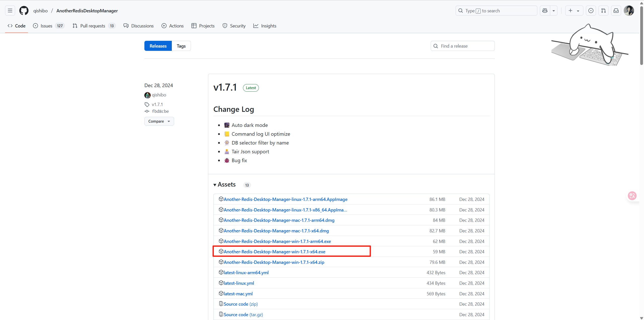Open the qishibo author avatar link
The width and height of the screenshot is (644, 320).
(x=147, y=95)
